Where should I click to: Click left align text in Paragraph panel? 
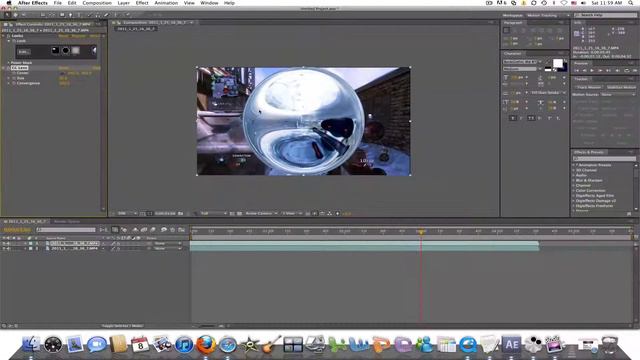coord(507,30)
